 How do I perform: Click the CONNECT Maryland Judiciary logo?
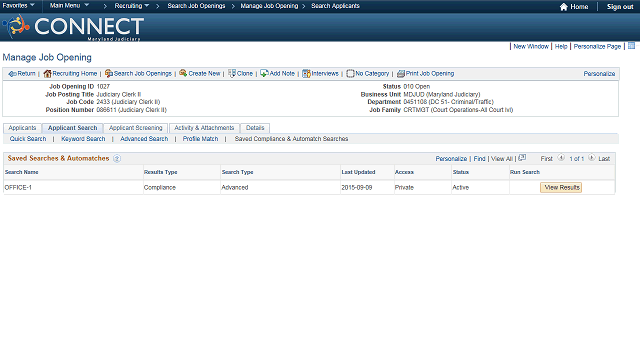click(x=73, y=27)
